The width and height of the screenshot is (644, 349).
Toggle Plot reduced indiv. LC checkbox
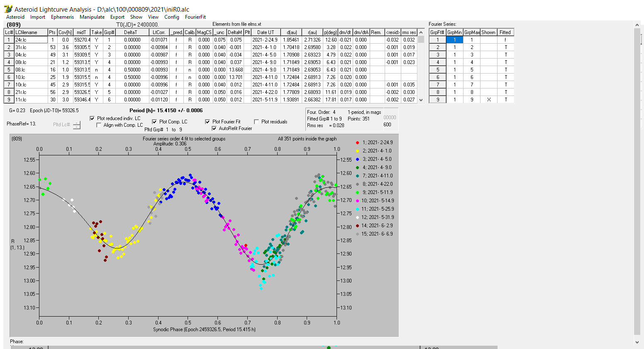click(x=92, y=118)
